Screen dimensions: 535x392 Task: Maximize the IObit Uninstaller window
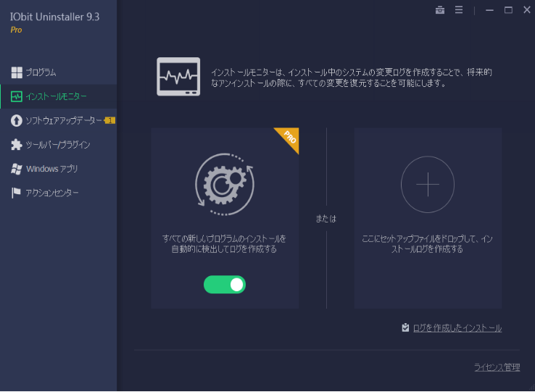pos(508,10)
